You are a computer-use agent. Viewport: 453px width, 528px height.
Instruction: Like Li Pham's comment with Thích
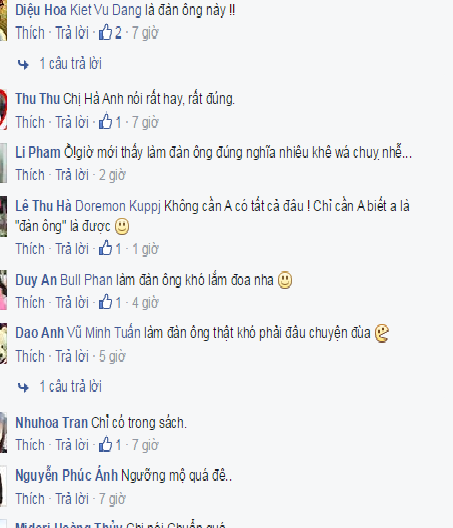pyautogui.click(x=30, y=175)
